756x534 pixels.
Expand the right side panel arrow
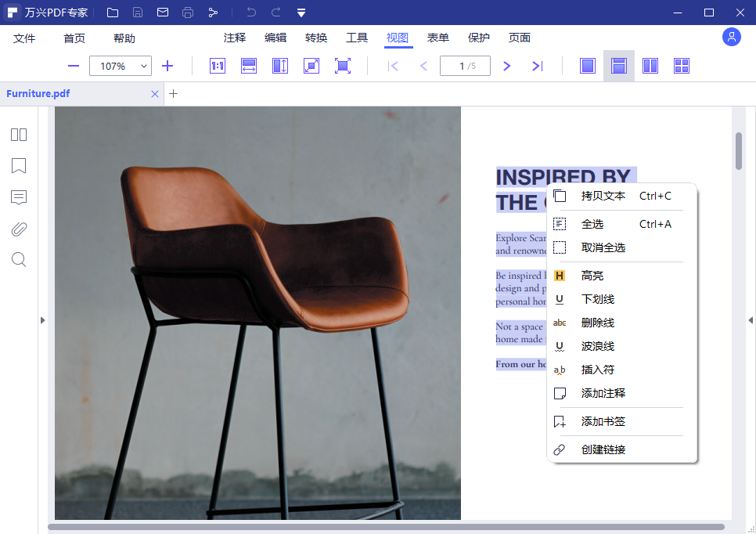click(751, 319)
